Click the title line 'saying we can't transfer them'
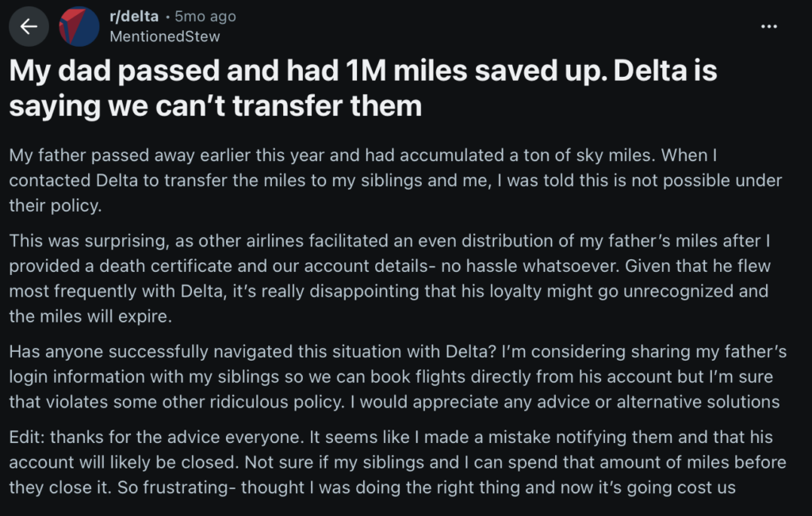The image size is (812, 516). point(216,105)
